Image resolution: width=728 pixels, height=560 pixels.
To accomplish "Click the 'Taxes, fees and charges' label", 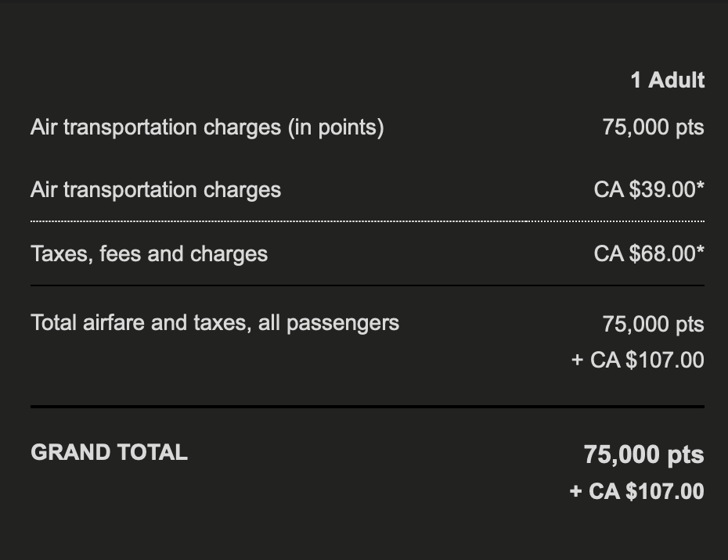I will [149, 254].
